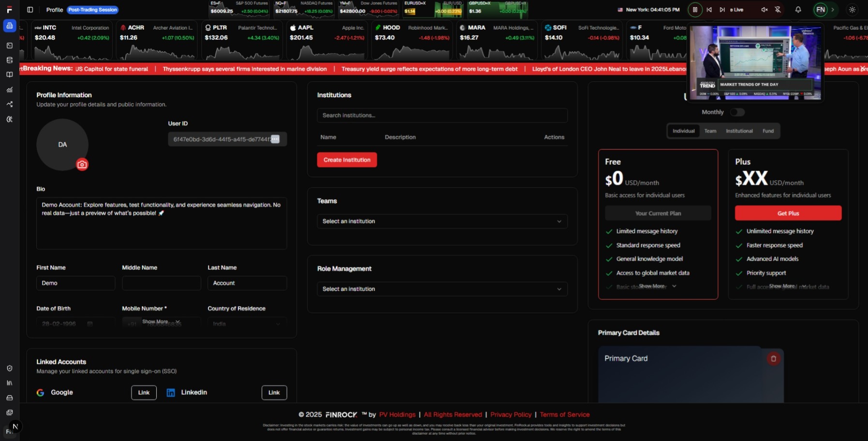868x441 pixels.
Task: Select the Fund plan tab
Action: tap(768, 131)
